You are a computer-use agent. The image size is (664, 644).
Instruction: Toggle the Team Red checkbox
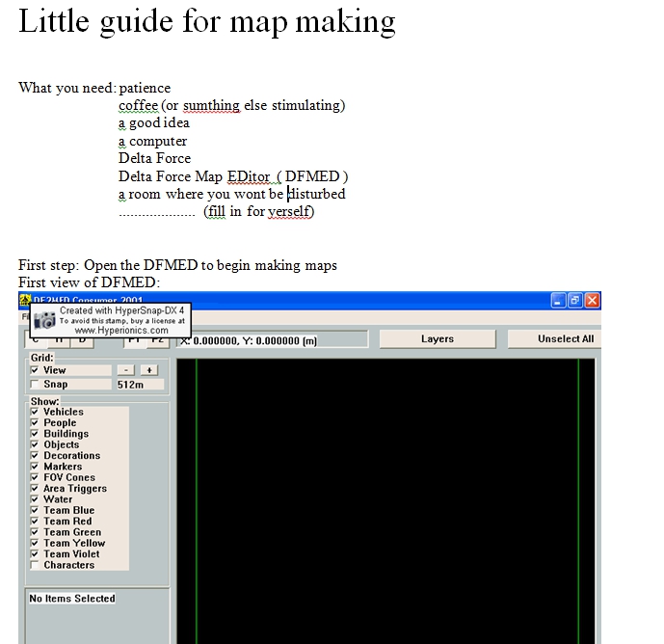click(x=35, y=522)
